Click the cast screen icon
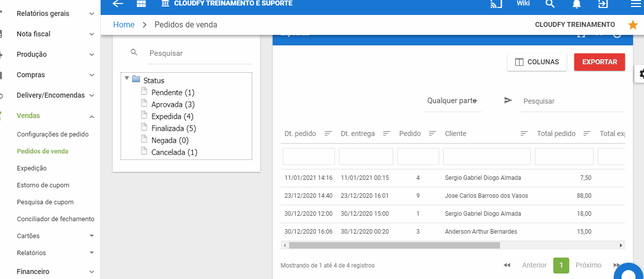Viewport: 644px width, 279px height. 496,4
